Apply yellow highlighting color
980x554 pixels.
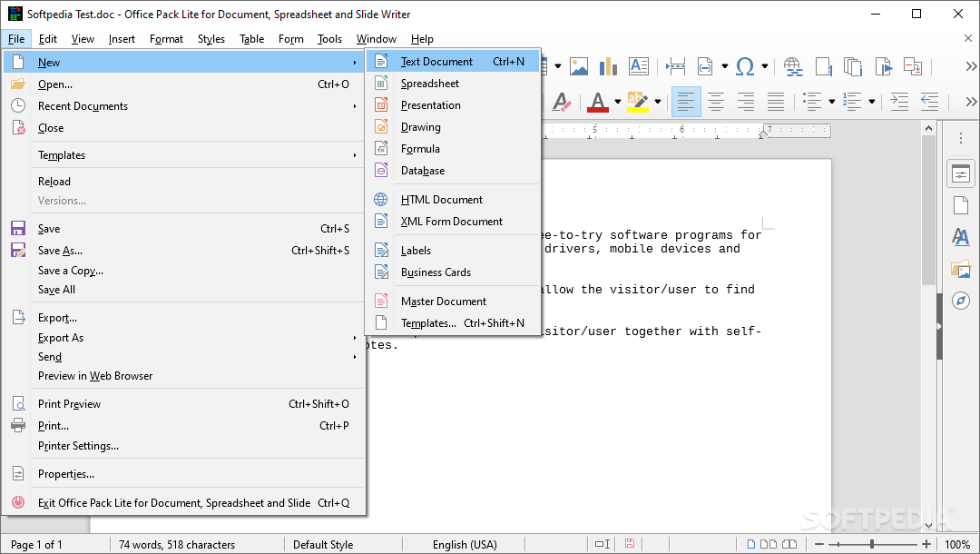638,102
